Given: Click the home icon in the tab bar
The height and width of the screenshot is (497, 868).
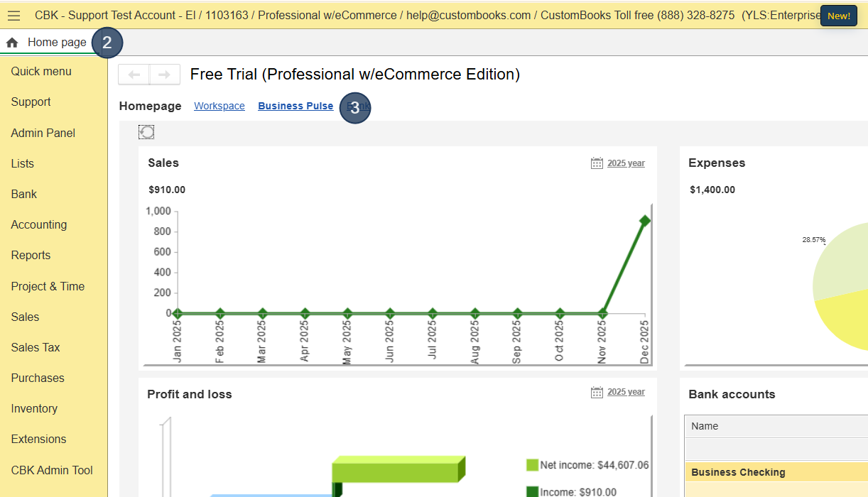Looking at the screenshot, I should pyautogui.click(x=12, y=43).
